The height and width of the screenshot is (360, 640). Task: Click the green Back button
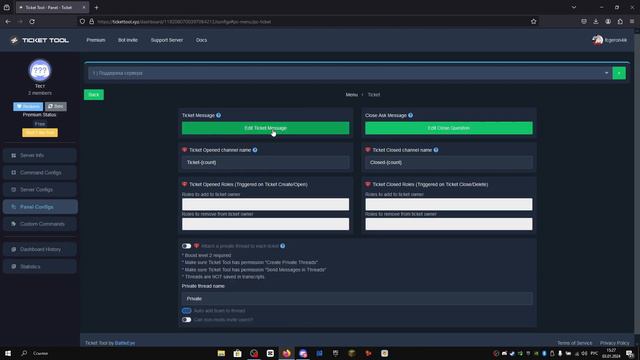(x=94, y=95)
